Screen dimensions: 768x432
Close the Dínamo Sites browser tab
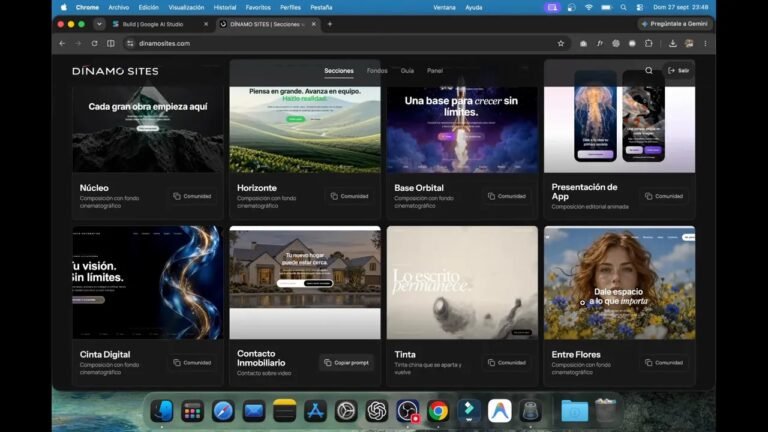(x=314, y=24)
